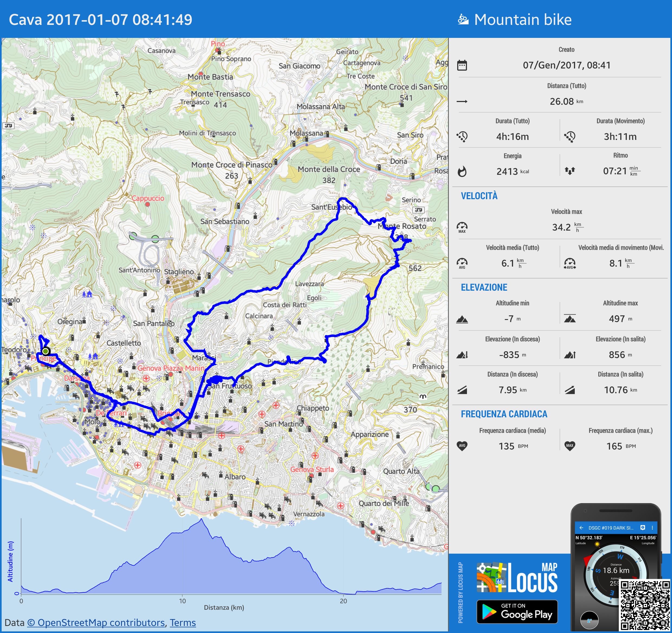672x633 pixels.
Task: Click the average heart rate icon
Action: click(462, 446)
